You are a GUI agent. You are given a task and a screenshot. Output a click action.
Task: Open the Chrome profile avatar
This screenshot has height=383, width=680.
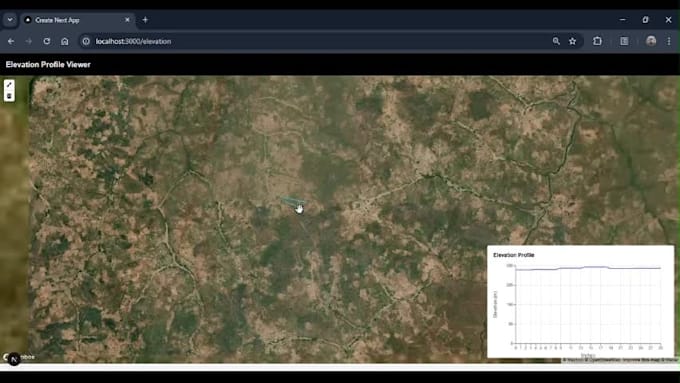[651, 41]
